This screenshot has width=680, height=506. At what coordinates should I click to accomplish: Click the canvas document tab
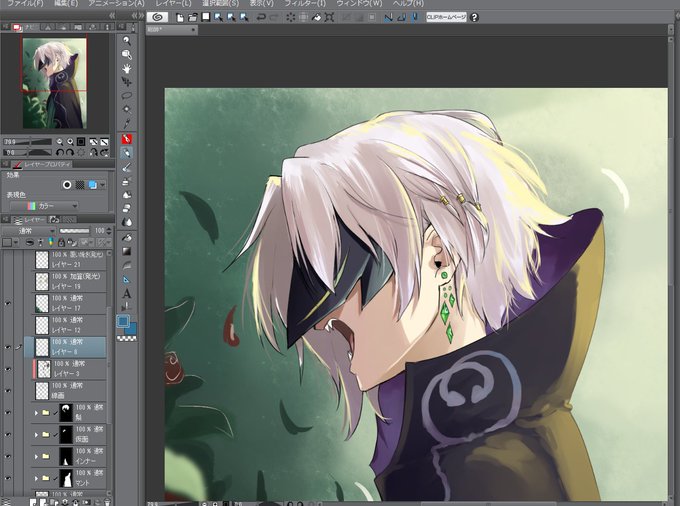[x=172, y=30]
